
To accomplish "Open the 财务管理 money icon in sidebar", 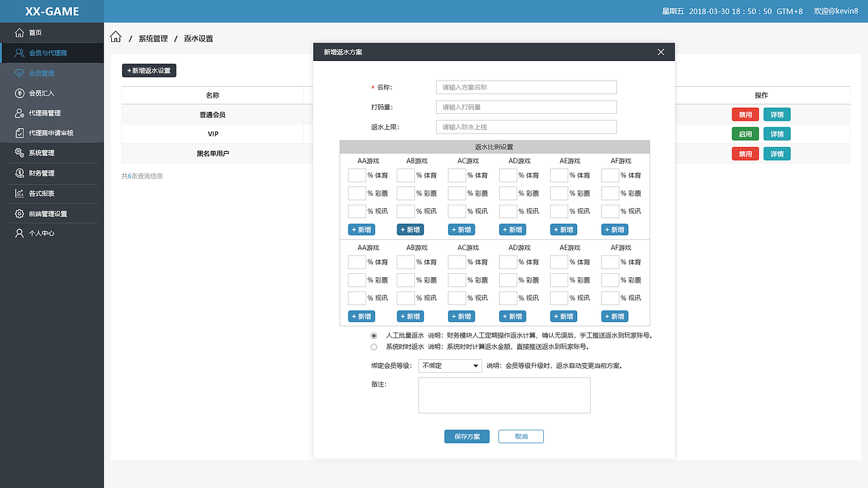I will click(19, 173).
